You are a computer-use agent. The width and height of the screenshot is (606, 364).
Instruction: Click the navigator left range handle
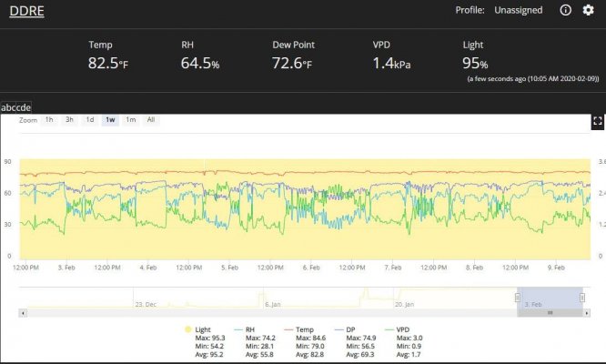click(518, 298)
